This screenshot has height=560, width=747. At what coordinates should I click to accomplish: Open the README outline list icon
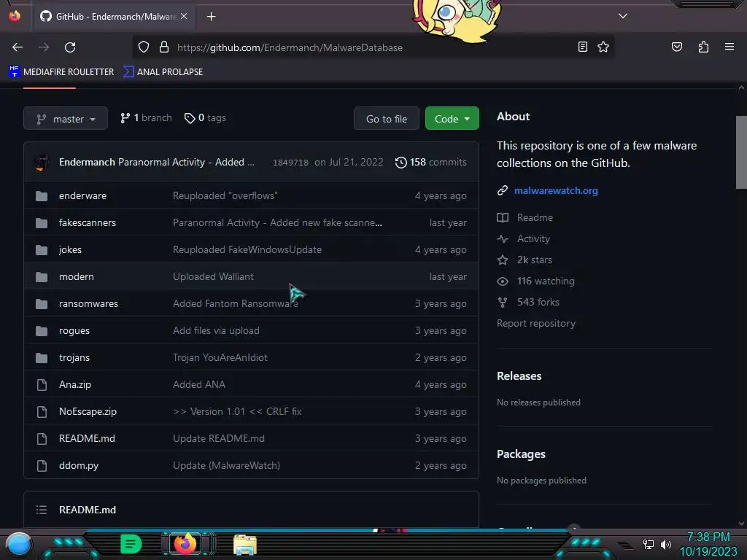pyautogui.click(x=42, y=510)
